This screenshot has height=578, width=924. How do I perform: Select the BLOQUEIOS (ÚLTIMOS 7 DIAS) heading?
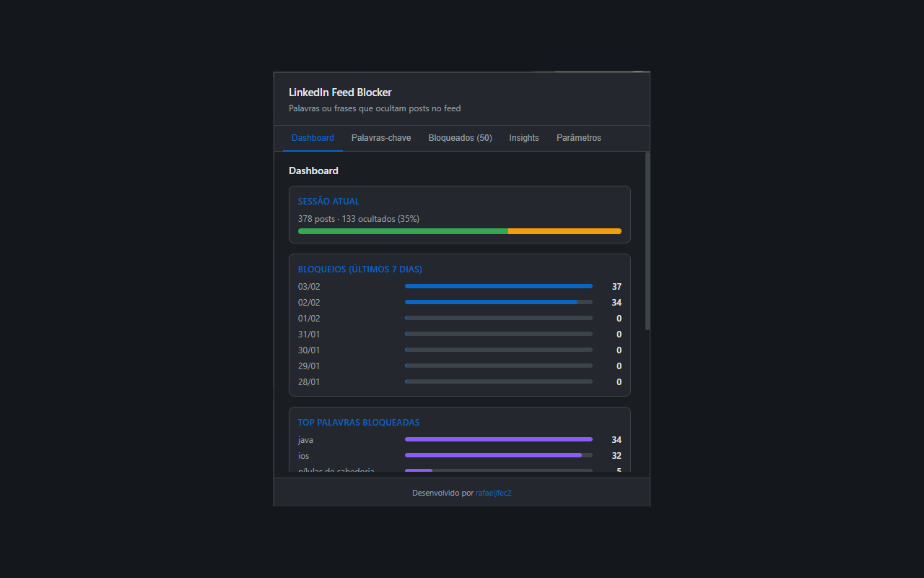click(360, 269)
